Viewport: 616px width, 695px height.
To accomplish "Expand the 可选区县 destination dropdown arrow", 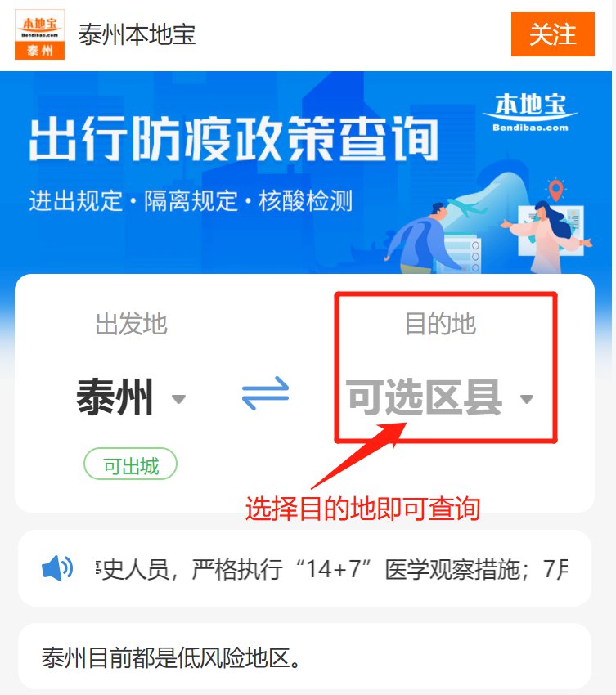I will pos(526,399).
